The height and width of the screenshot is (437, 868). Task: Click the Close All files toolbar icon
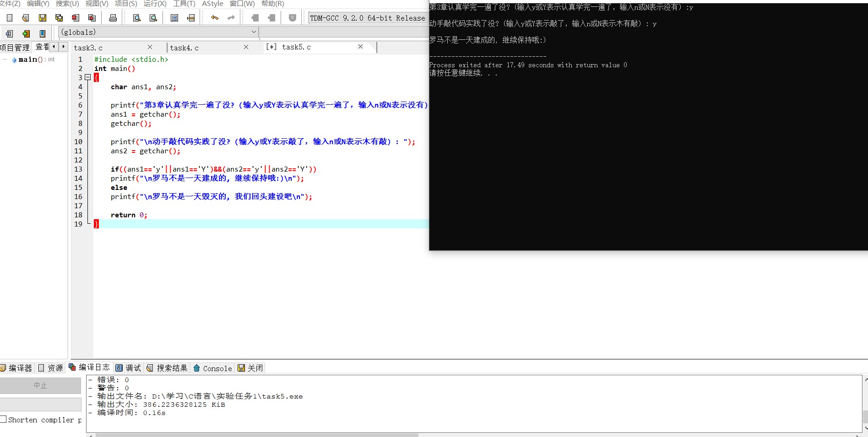[x=92, y=18]
